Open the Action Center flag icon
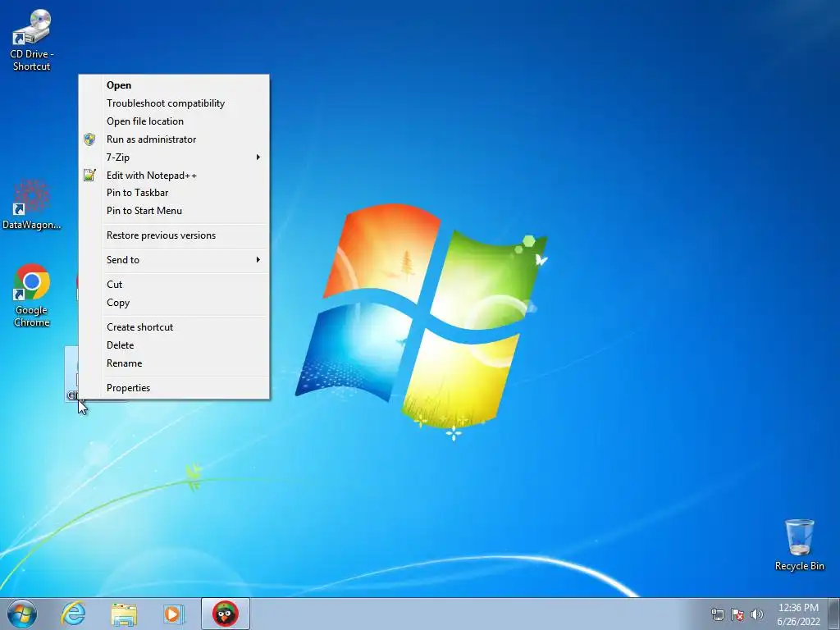Image resolution: width=840 pixels, height=630 pixels. (737, 614)
